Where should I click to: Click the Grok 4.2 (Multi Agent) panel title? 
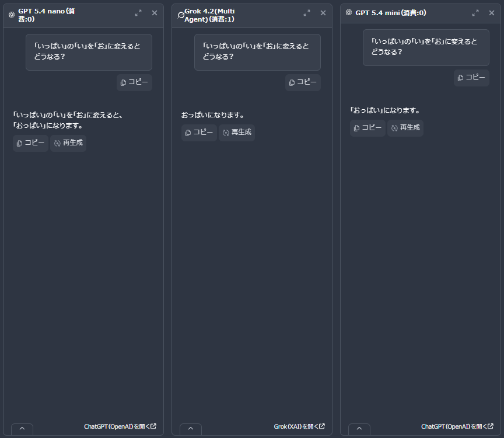click(x=209, y=15)
